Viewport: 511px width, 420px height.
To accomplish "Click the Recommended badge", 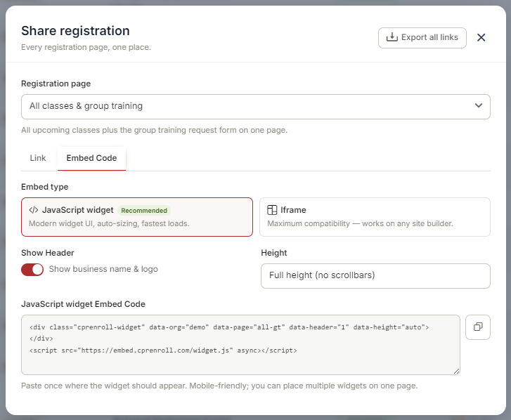I will tap(144, 211).
